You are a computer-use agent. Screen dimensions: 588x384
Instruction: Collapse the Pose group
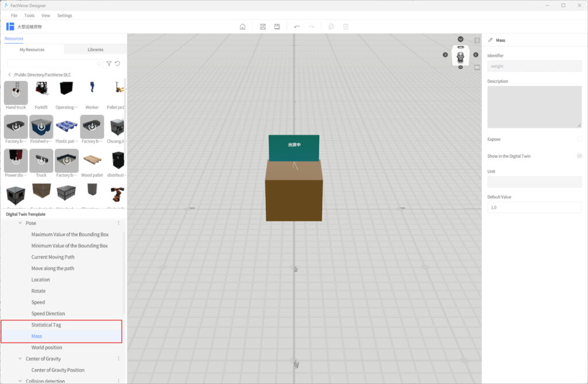point(20,223)
